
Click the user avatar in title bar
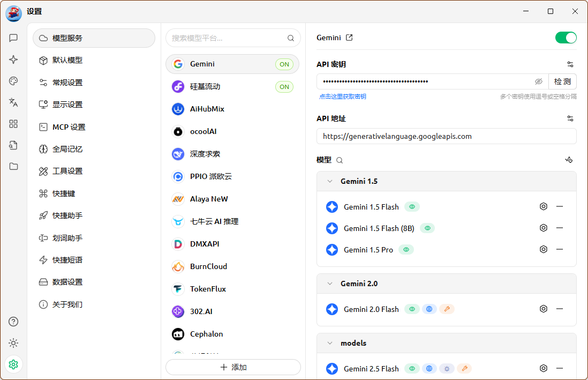tap(13, 12)
